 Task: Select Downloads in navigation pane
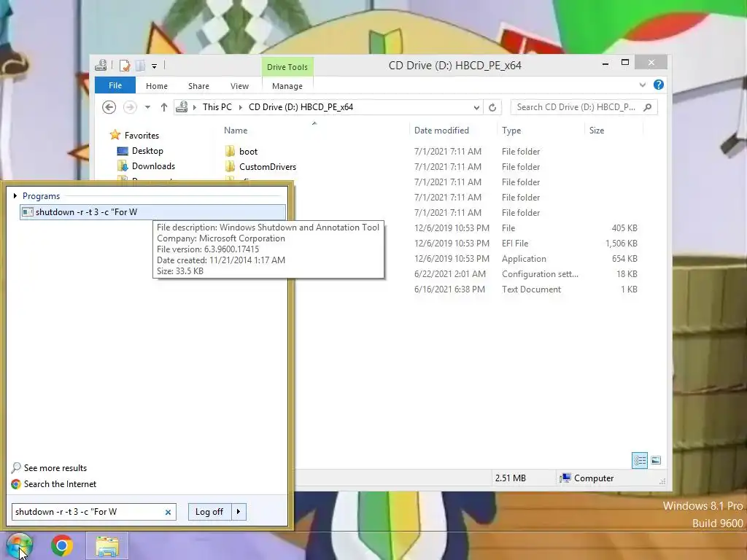tap(153, 166)
